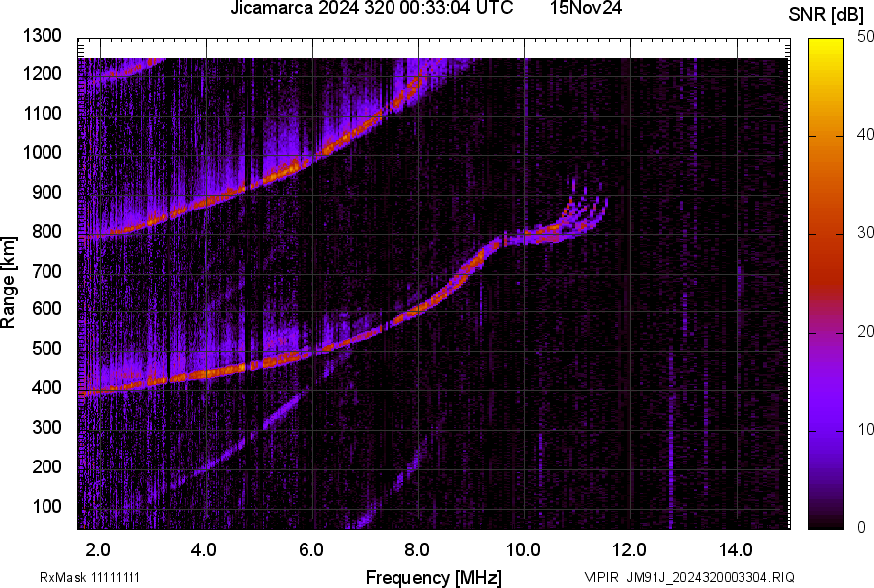Click the range tick label '600'
This screenshot has height=588, width=874.
(x=46, y=308)
